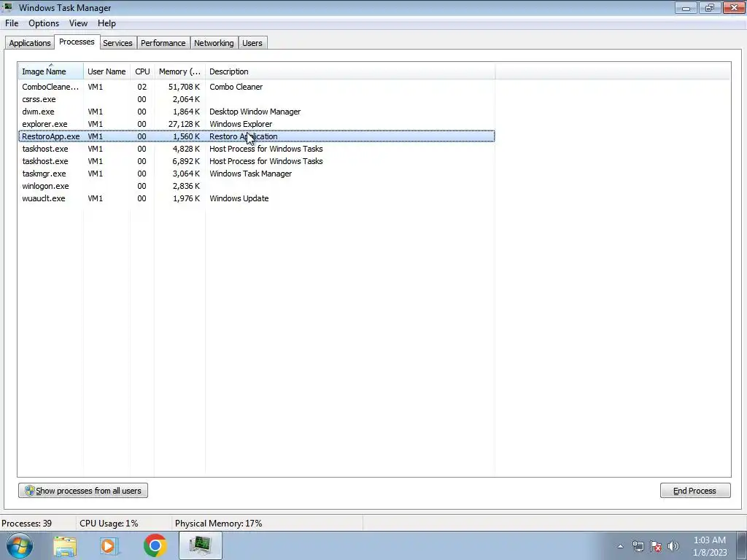This screenshot has width=747, height=560.
Task: Open the File menu
Action: (12, 23)
